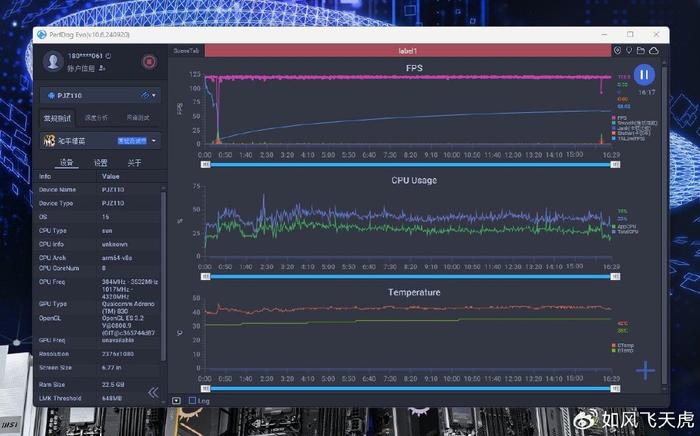The height and width of the screenshot is (436, 700).
Task: Click the 180****061 account number
Action: click(85, 56)
